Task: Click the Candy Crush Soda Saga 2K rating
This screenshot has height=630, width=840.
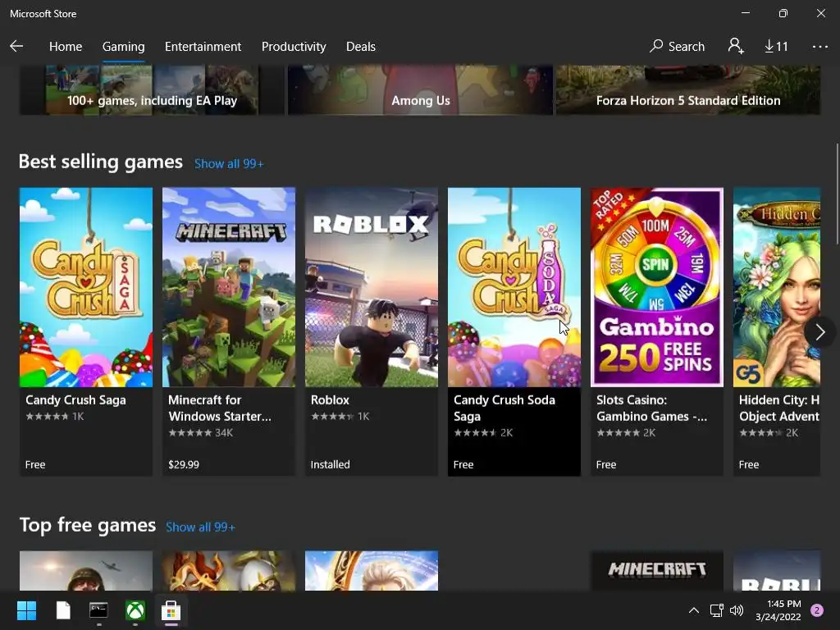Action: click(483, 433)
